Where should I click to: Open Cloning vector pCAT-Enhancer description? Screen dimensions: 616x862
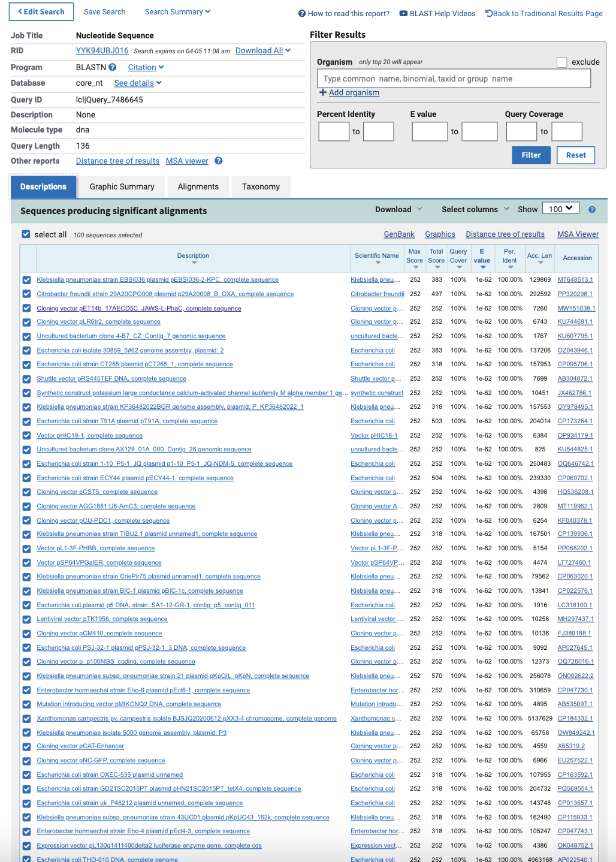(x=80, y=746)
